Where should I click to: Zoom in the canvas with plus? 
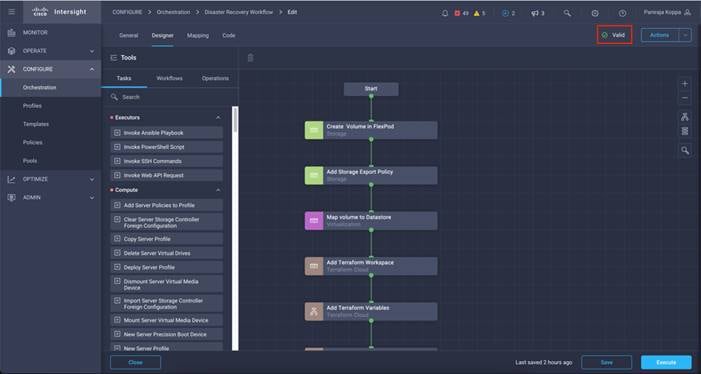(684, 84)
